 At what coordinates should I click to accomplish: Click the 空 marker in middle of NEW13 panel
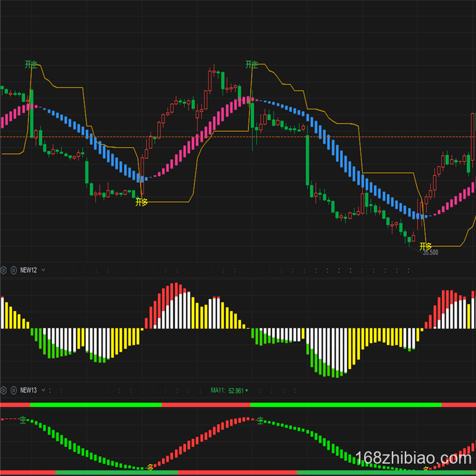[260, 420]
